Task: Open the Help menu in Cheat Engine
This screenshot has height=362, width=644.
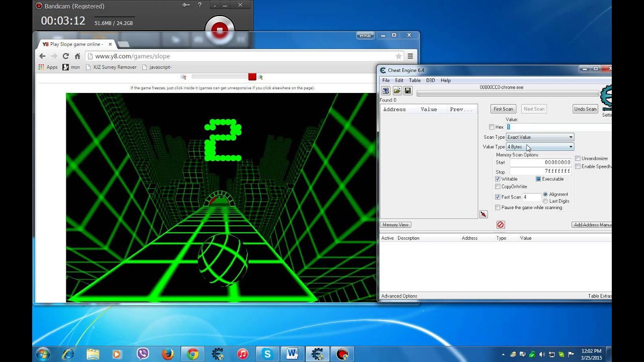Action: [x=446, y=80]
